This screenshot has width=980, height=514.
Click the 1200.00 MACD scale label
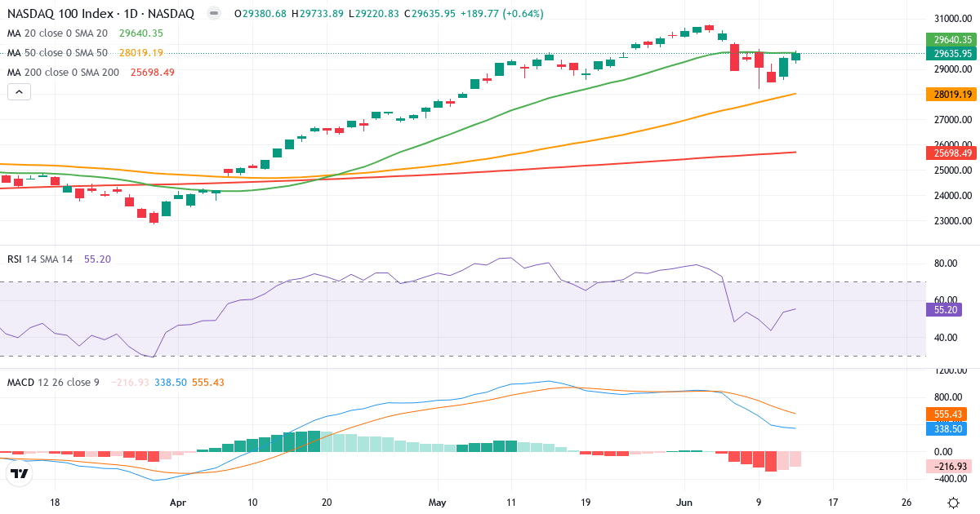tap(949, 370)
